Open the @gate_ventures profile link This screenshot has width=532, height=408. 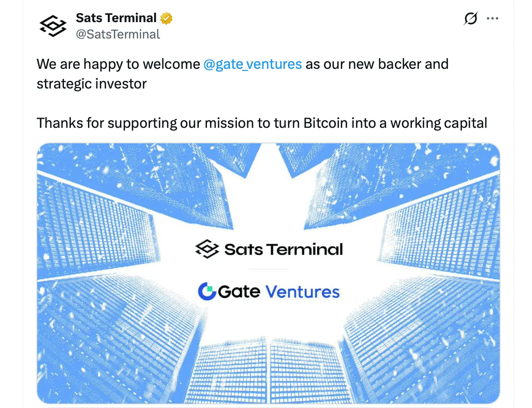click(x=253, y=64)
